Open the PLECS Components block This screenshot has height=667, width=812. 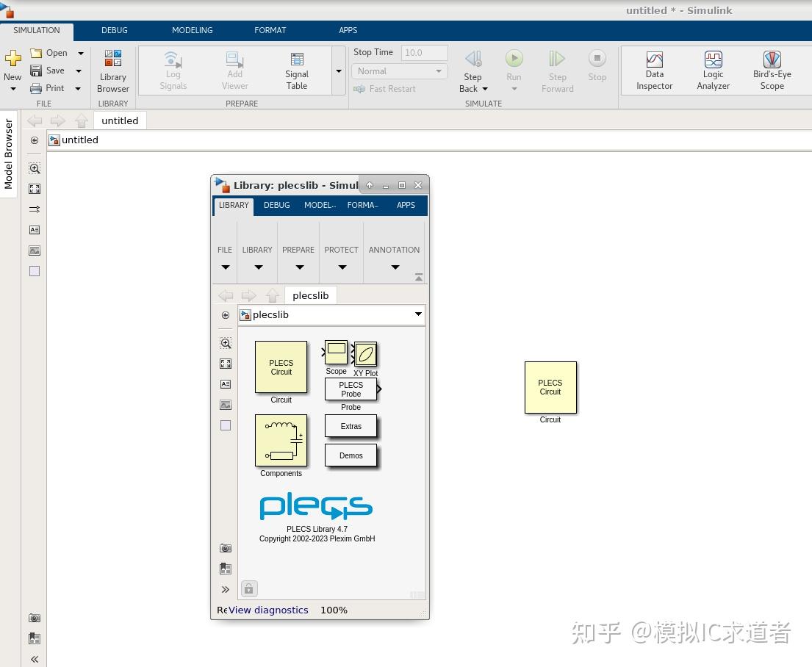coord(281,441)
